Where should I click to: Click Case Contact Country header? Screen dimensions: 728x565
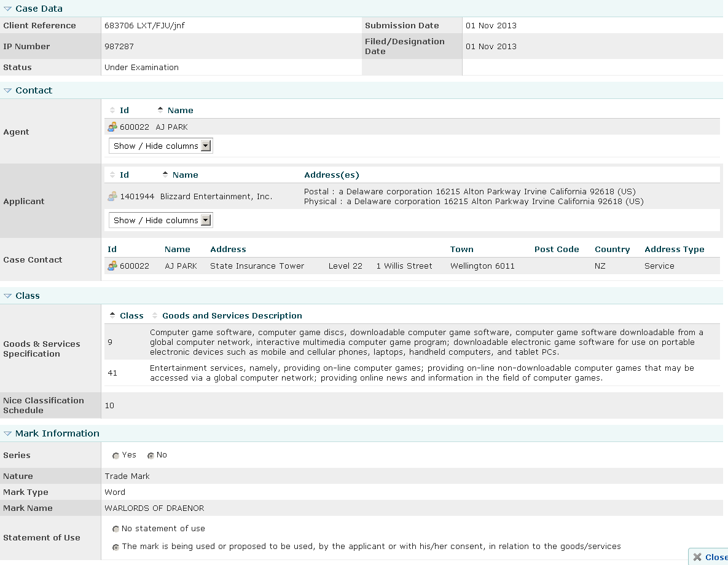[613, 249]
